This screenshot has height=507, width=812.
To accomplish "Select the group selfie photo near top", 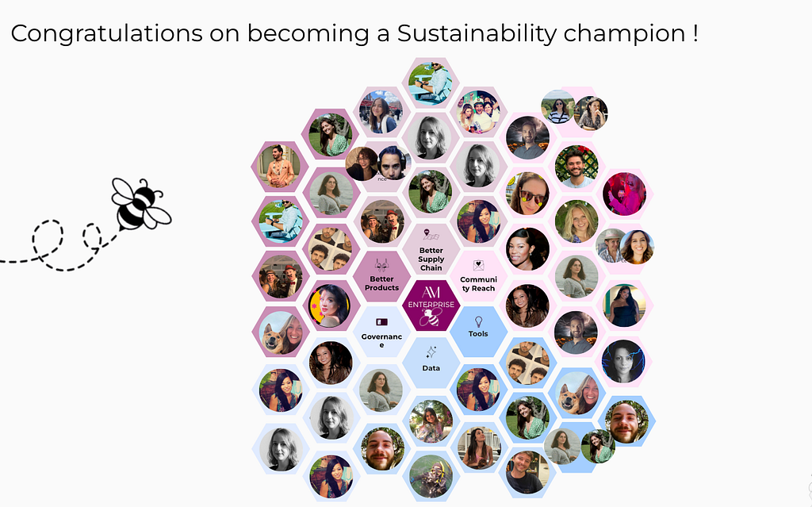I will [x=478, y=111].
